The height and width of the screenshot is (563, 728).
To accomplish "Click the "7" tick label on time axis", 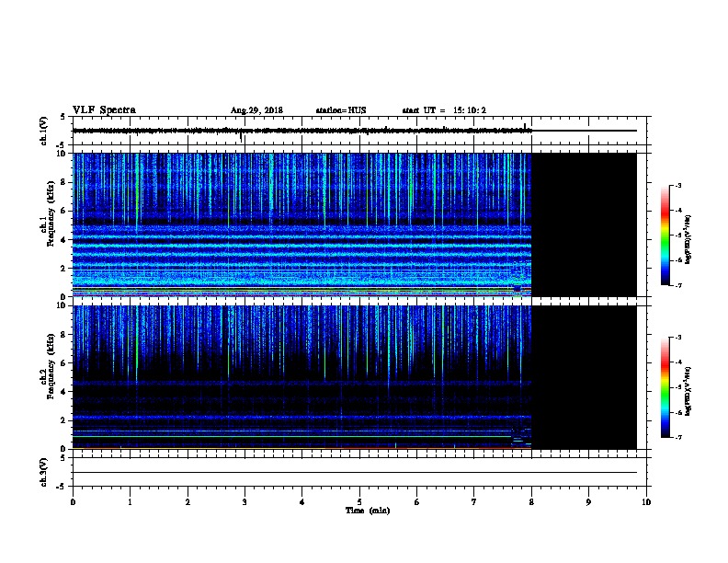I will tap(474, 502).
